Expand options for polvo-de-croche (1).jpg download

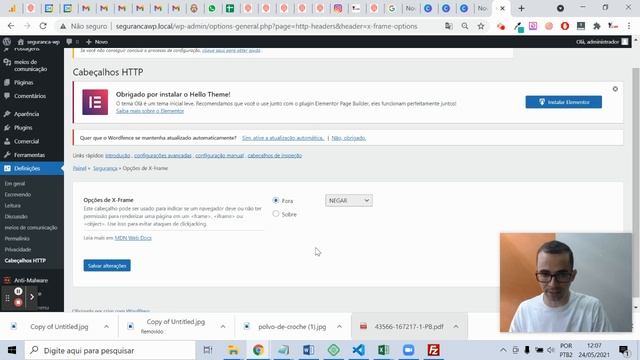coord(339,327)
